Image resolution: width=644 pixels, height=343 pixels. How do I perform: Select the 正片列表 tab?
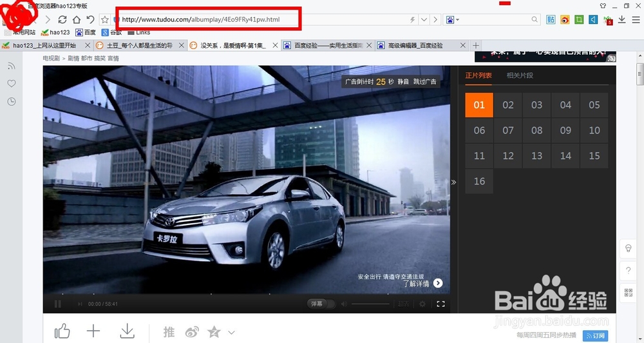click(x=478, y=75)
